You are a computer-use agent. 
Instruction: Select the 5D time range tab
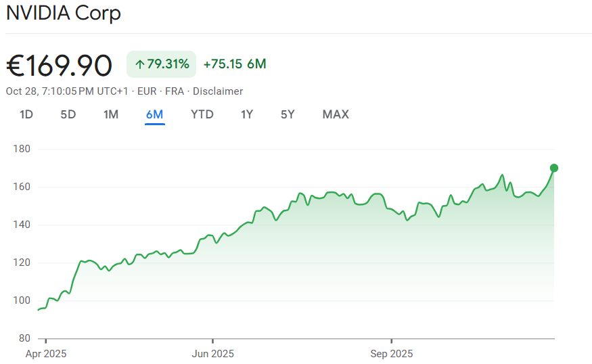68,114
